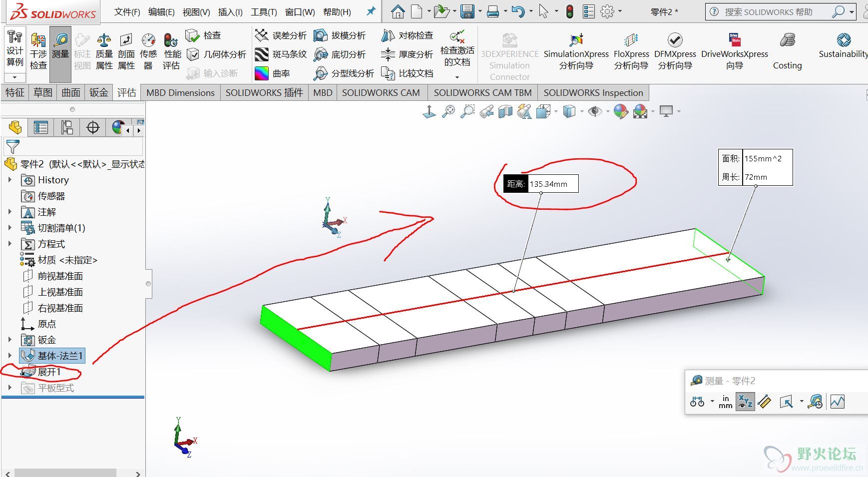Click Zoom to Fit in view toolbar
Screen dimensions: 868x477
coord(448,111)
